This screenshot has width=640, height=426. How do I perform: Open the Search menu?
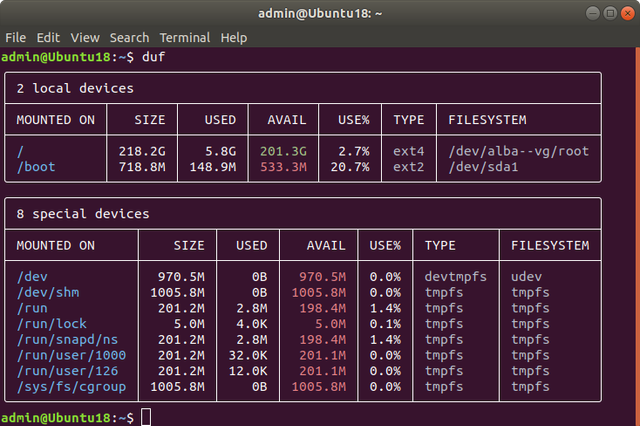[x=130, y=37]
